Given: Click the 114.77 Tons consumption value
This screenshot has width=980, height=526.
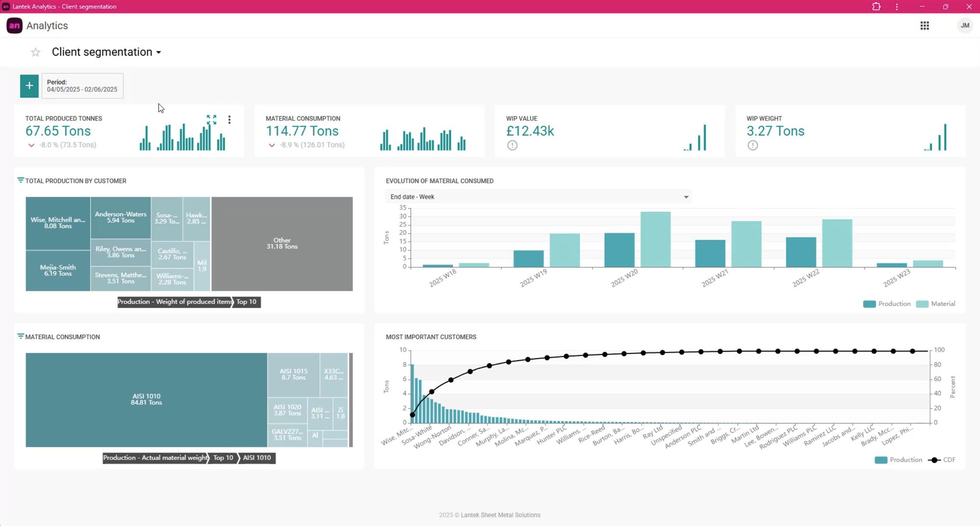Looking at the screenshot, I should [x=302, y=131].
